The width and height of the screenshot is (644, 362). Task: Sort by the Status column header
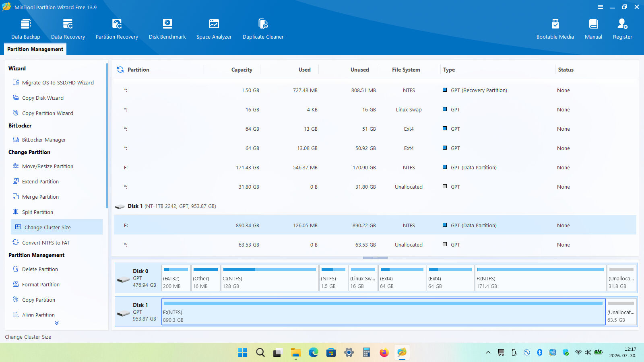(x=566, y=70)
